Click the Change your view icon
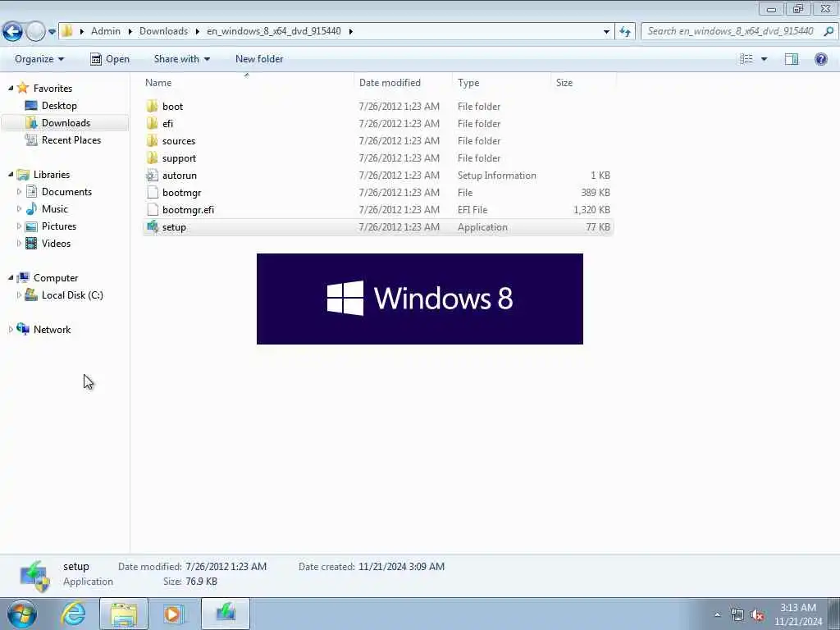Image resolution: width=840 pixels, height=630 pixels. click(746, 59)
